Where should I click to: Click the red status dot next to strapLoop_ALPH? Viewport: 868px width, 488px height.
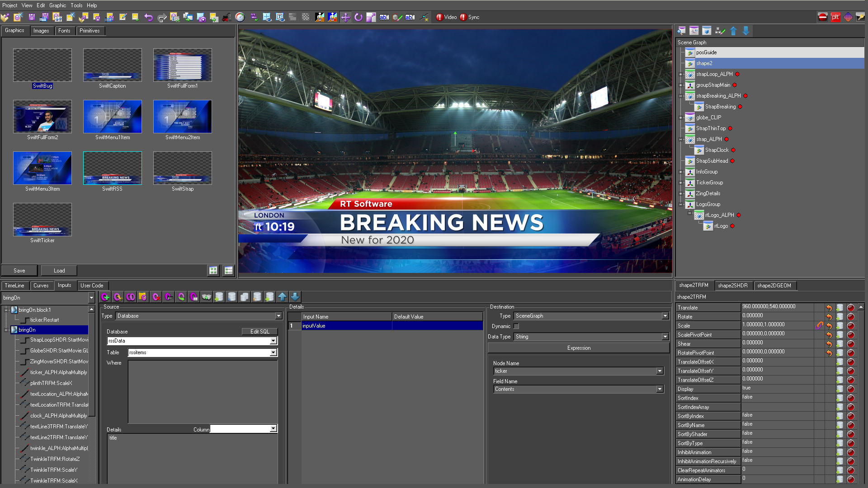(737, 74)
